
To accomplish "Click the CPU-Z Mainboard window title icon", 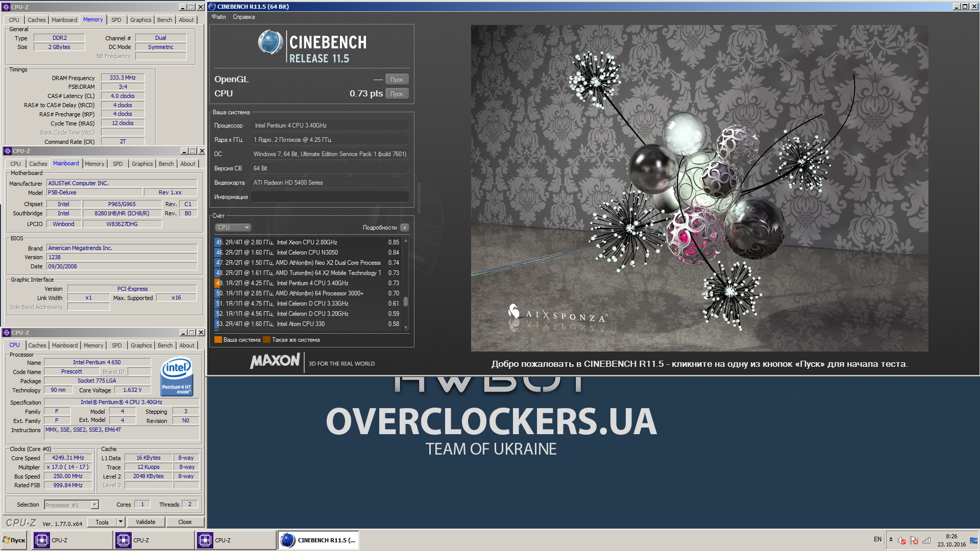I will tap(7, 151).
